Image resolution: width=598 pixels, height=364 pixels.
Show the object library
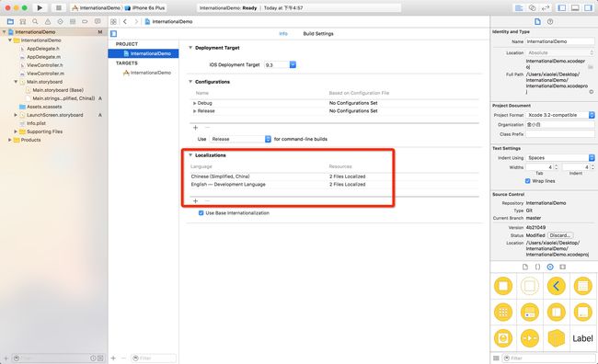(x=550, y=267)
